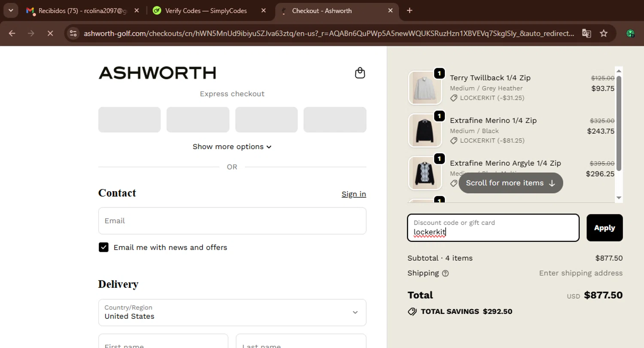Uncheck Email me with news and offers
The image size is (644, 348).
click(x=103, y=247)
